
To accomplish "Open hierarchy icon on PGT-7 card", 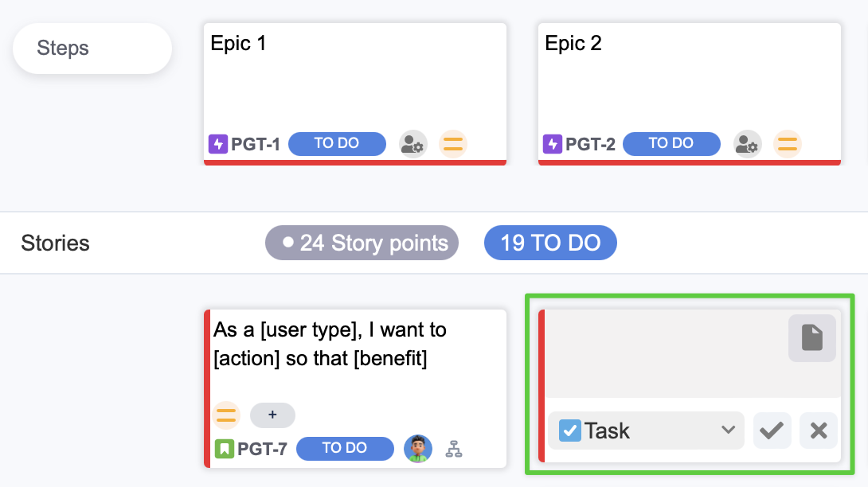I will click(454, 449).
